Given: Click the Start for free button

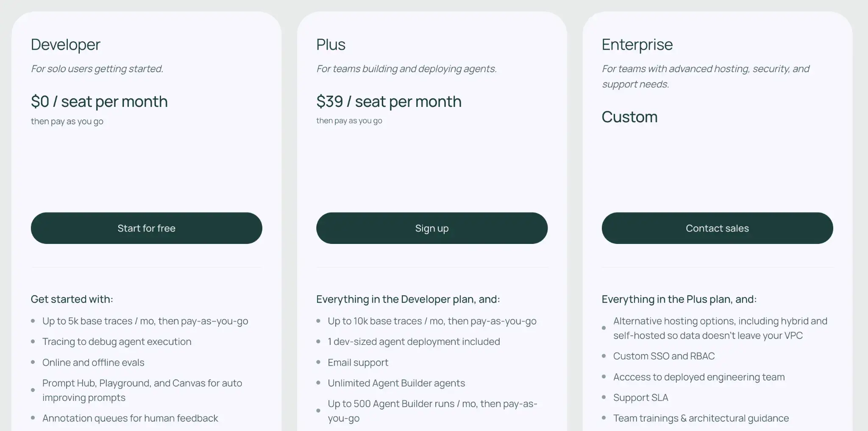Looking at the screenshot, I should (x=146, y=228).
